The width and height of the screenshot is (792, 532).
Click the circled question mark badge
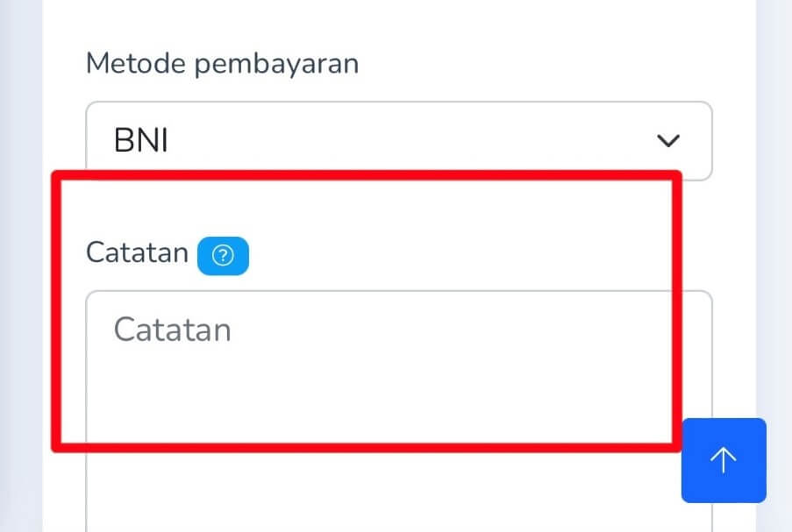point(224,255)
